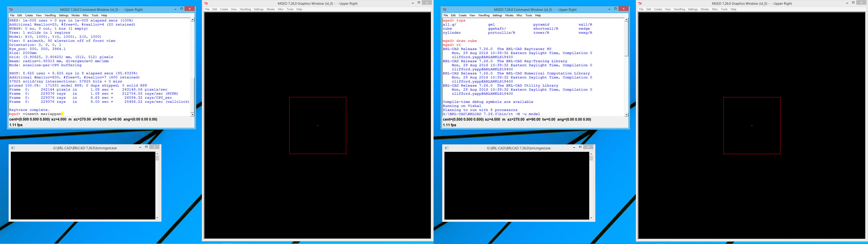This screenshot has width=868, height=244.
Task: Open Help menu in Command Window showing Raytrace complete
Action: click(x=104, y=15)
